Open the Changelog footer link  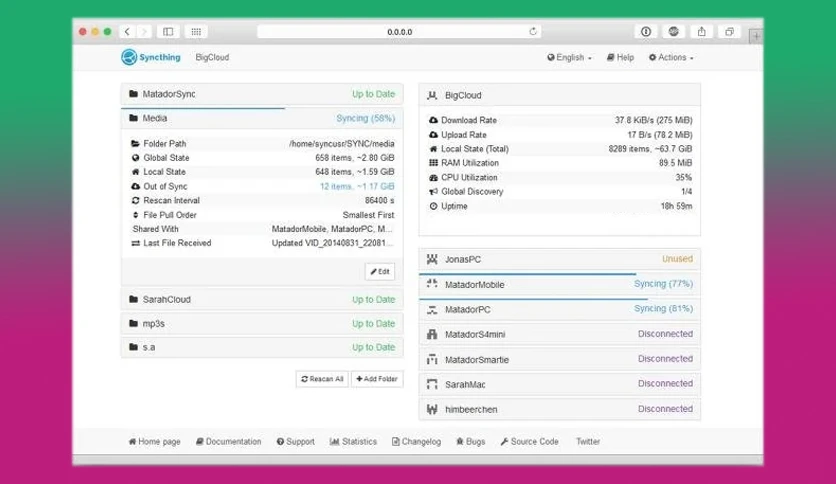[416, 441]
